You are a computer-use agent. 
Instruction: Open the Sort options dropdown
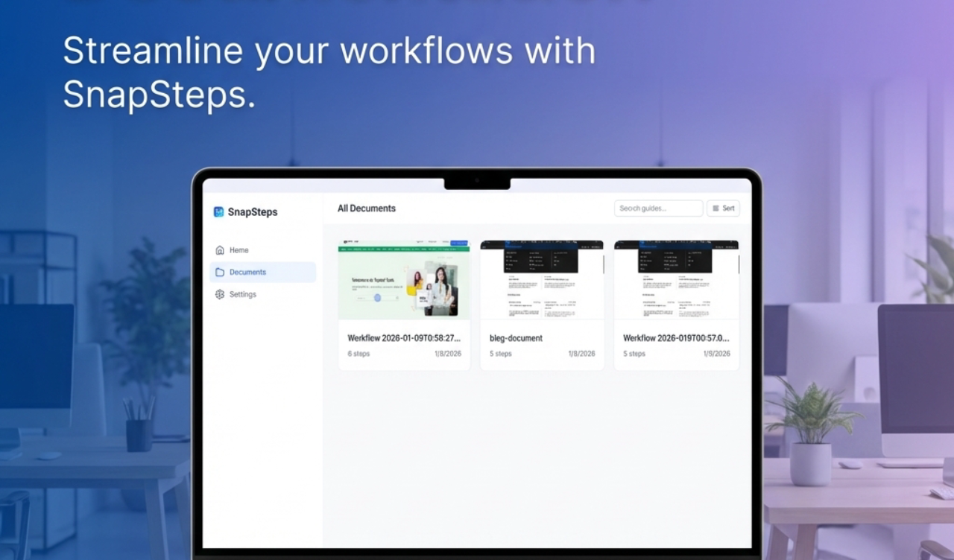click(x=723, y=208)
